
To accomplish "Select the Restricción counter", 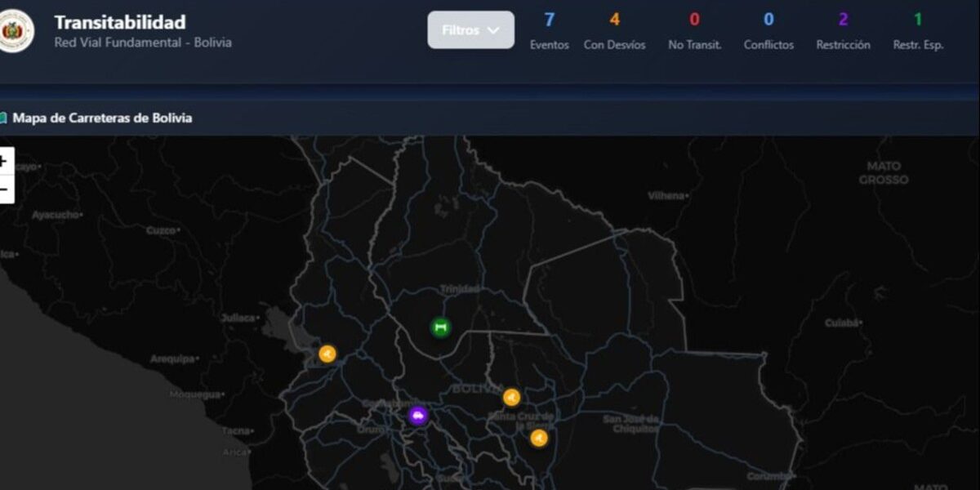I will click(x=843, y=31).
